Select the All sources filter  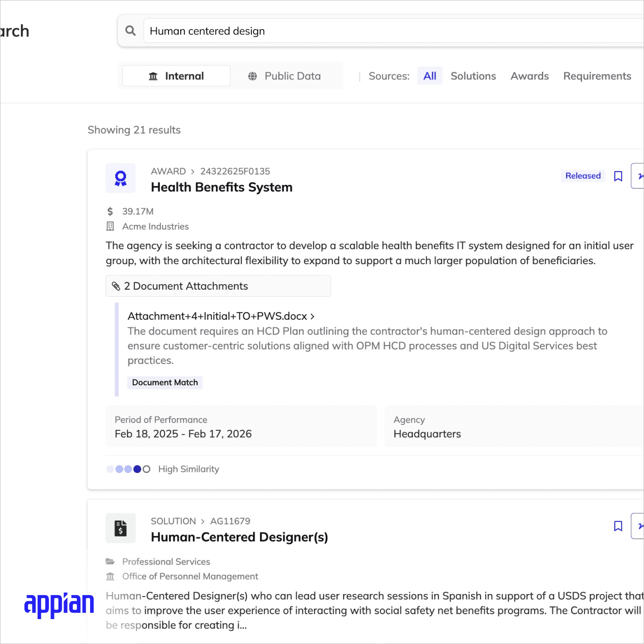(430, 76)
